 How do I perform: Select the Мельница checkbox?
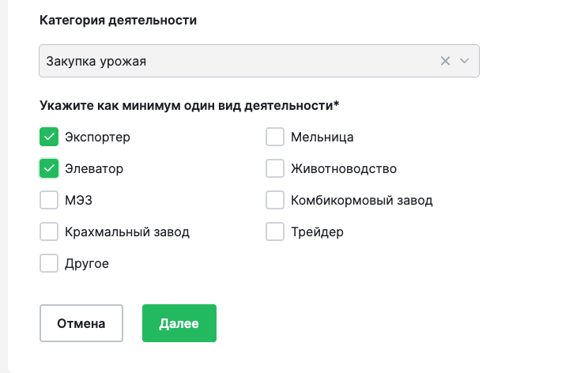[x=275, y=137]
